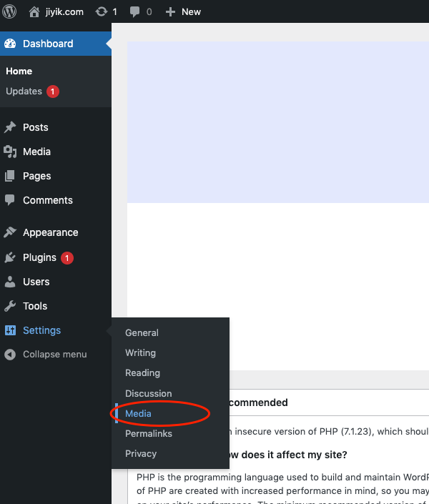Open the New content menu
The height and width of the screenshot is (504, 429).
point(191,12)
